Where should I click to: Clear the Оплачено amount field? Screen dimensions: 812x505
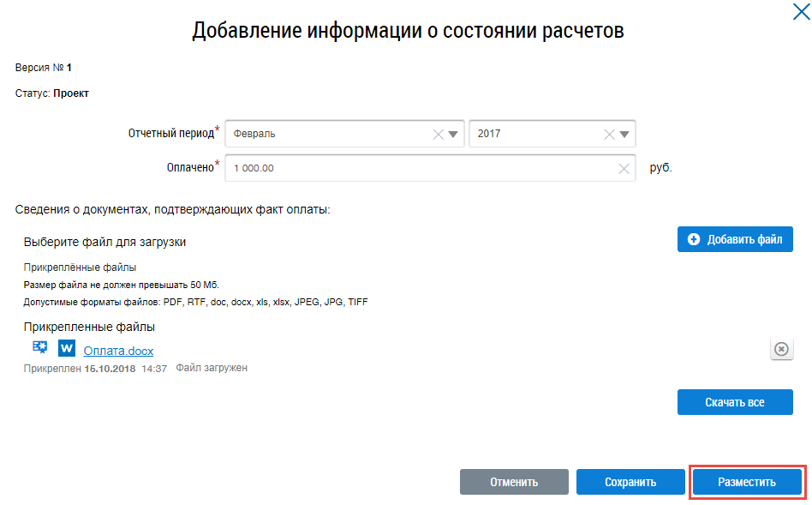coord(624,169)
